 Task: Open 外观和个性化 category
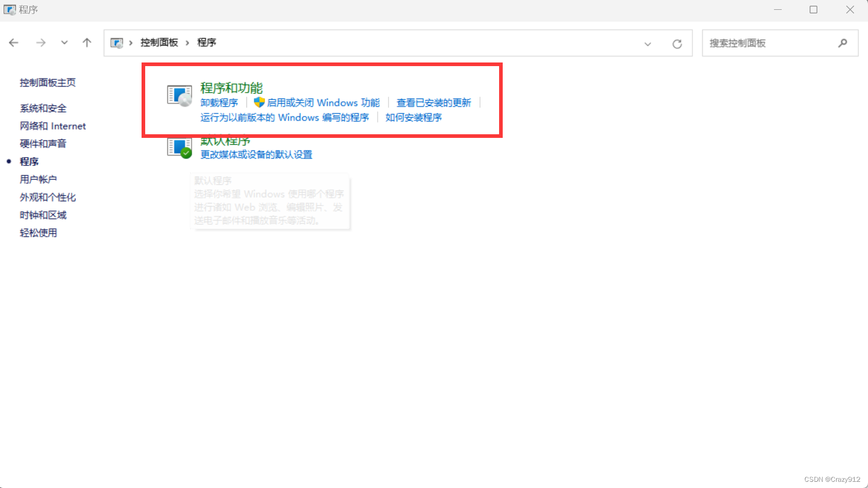click(x=48, y=197)
